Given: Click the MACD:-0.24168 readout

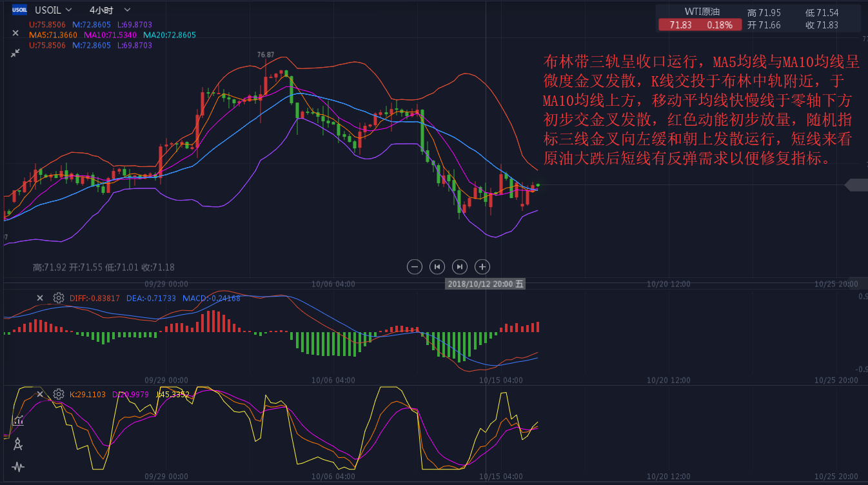Looking at the screenshot, I should (212, 298).
